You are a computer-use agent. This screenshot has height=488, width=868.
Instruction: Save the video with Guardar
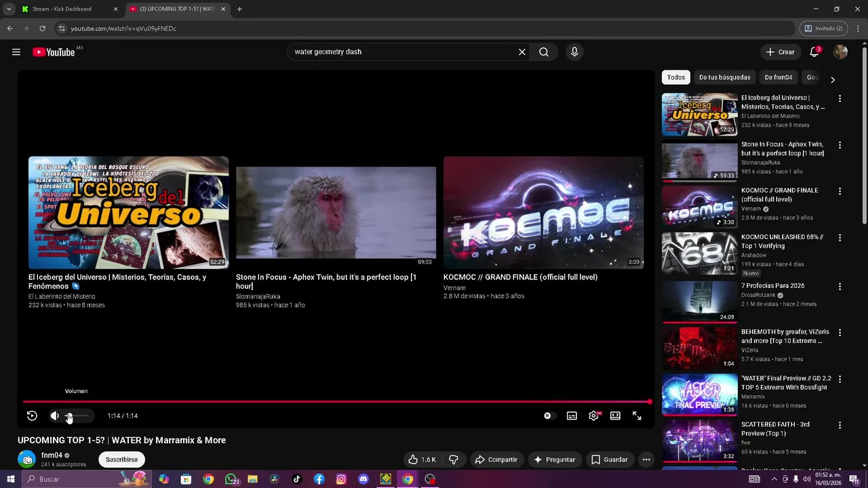[609, 460]
